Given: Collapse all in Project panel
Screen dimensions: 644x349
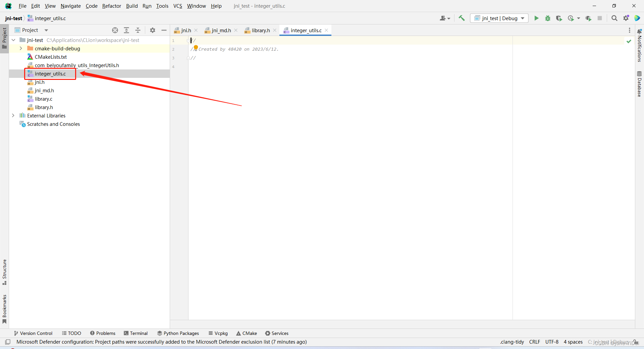Looking at the screenshot, I should [138, 30].
